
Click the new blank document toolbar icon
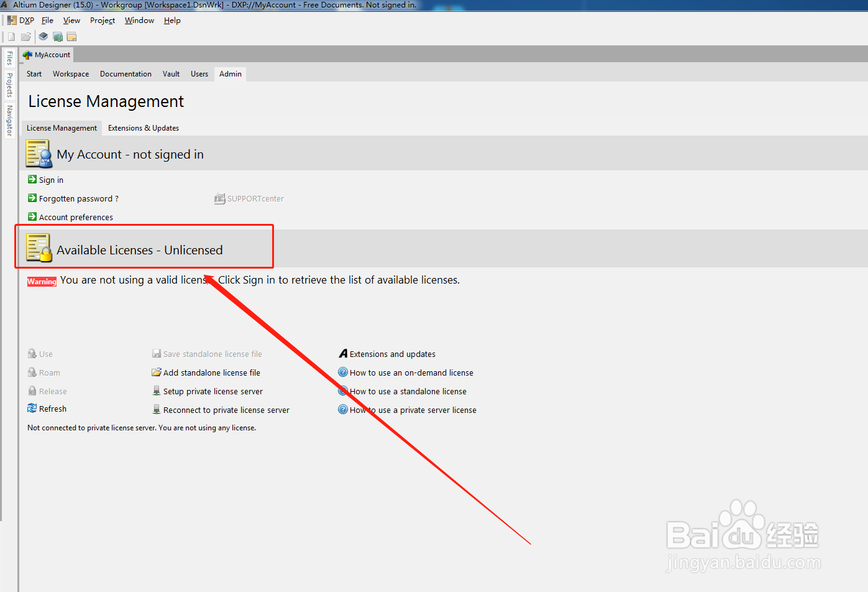point(11,37)
